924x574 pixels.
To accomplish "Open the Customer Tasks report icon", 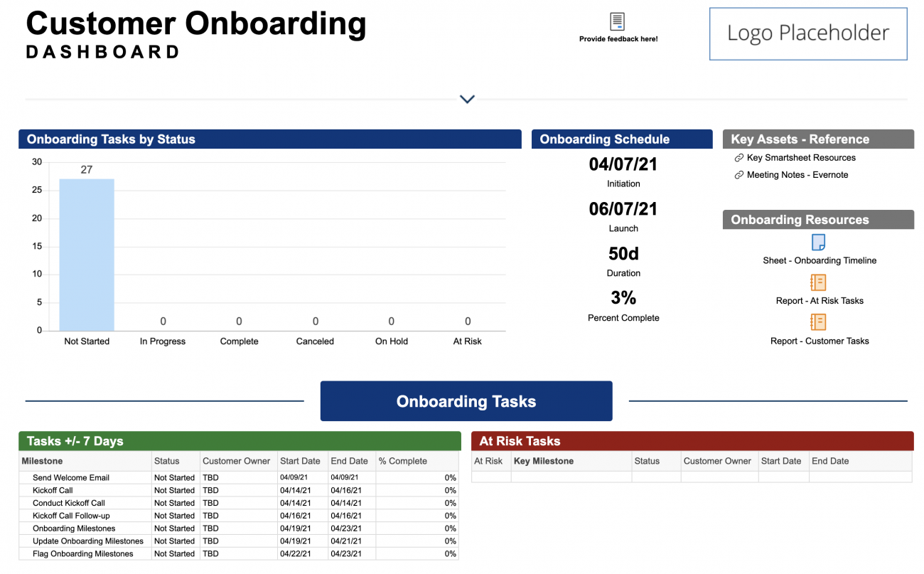I will pyautogui.click(x=819, y=322).
